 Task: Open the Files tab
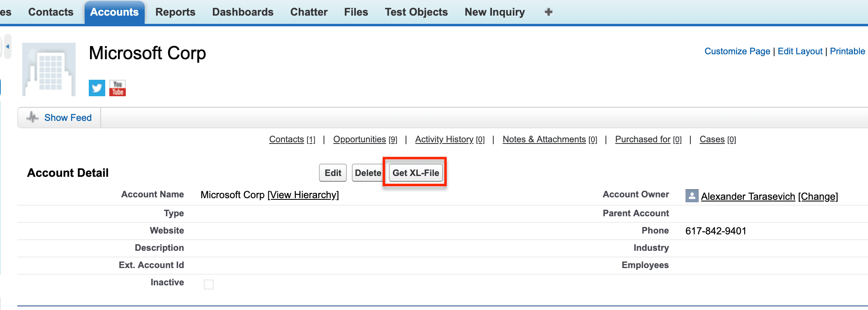pos(356,12)
